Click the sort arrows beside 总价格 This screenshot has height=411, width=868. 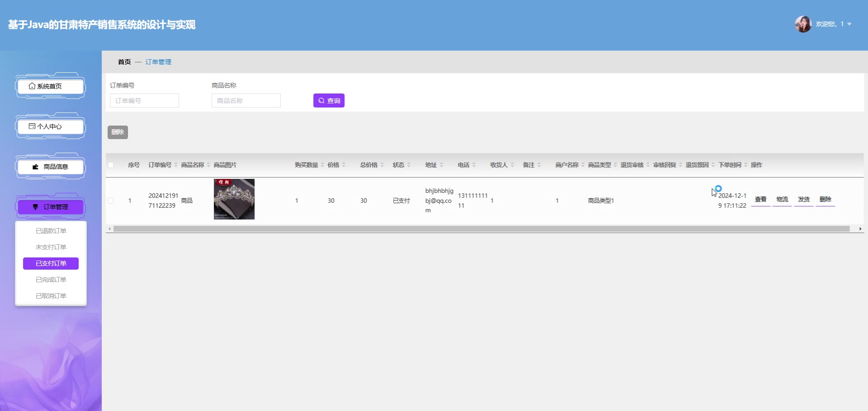(x=382, y=165)
